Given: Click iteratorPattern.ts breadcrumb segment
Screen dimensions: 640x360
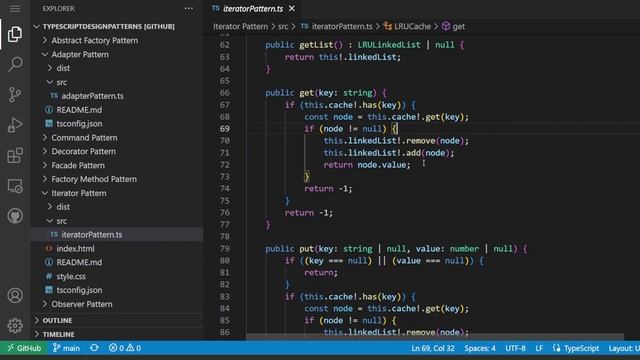Looking at the screenshot, I should (x=337, y=27).
